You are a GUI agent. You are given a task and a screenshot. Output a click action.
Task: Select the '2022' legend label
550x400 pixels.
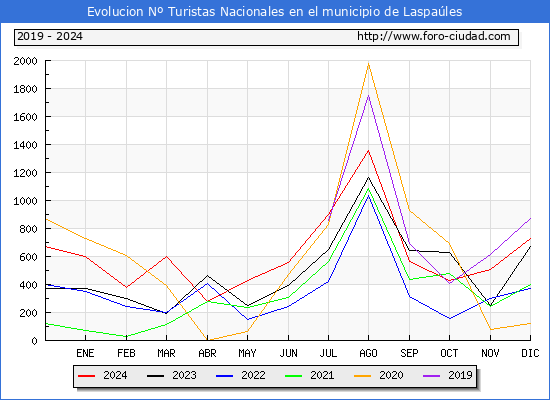(x=253, y=375)
